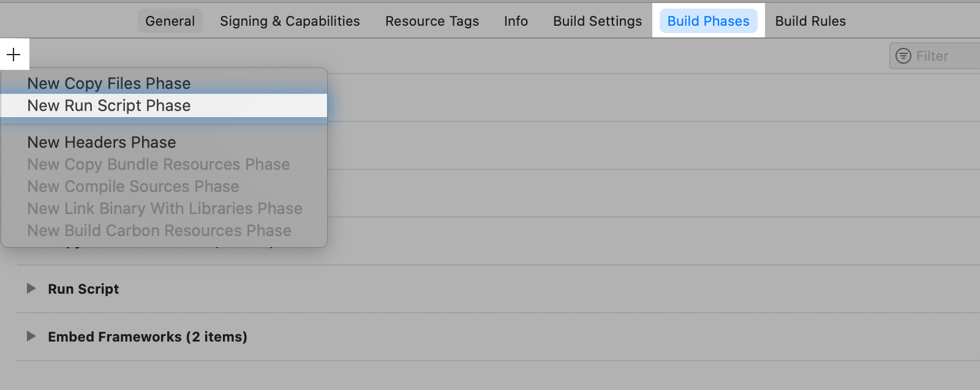Switch to the Build Phases tab
The width and height of the screenshot is (980, 390).
pos(708,20)
